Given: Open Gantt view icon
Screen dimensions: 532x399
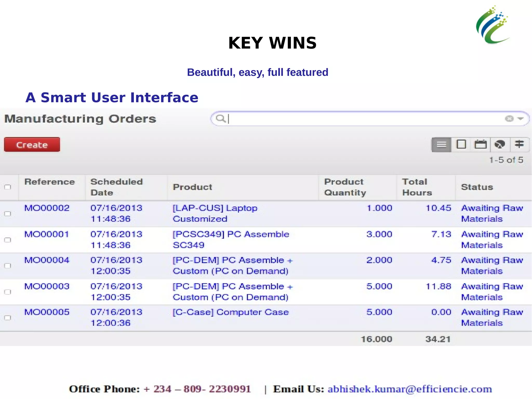Looking at the screenshot, I should click(519, 145).
